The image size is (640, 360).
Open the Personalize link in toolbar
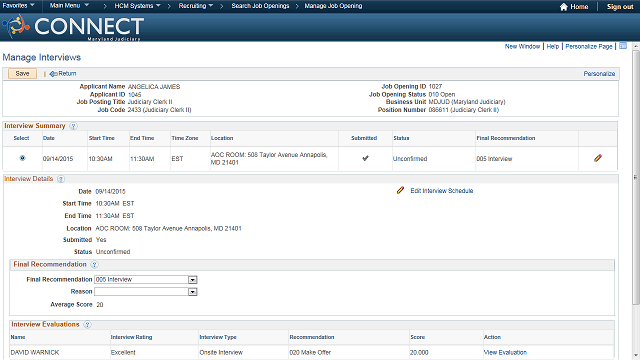[599, 74]
